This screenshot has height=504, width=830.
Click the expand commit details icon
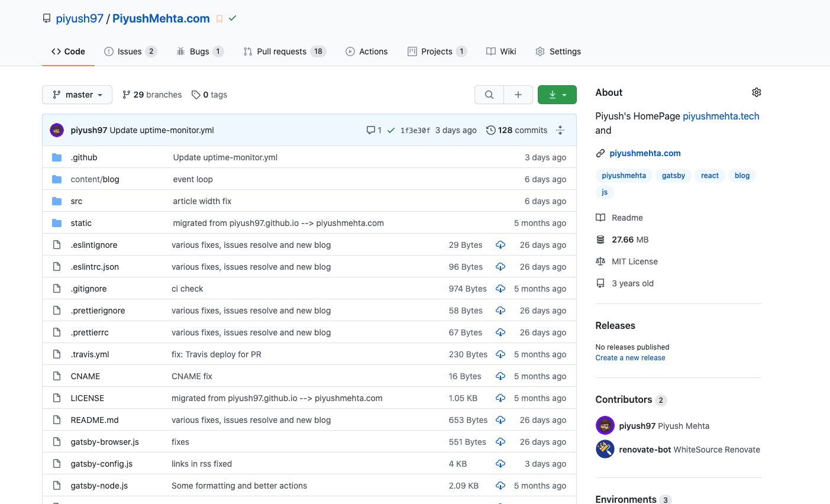click(x=560, y=130)
